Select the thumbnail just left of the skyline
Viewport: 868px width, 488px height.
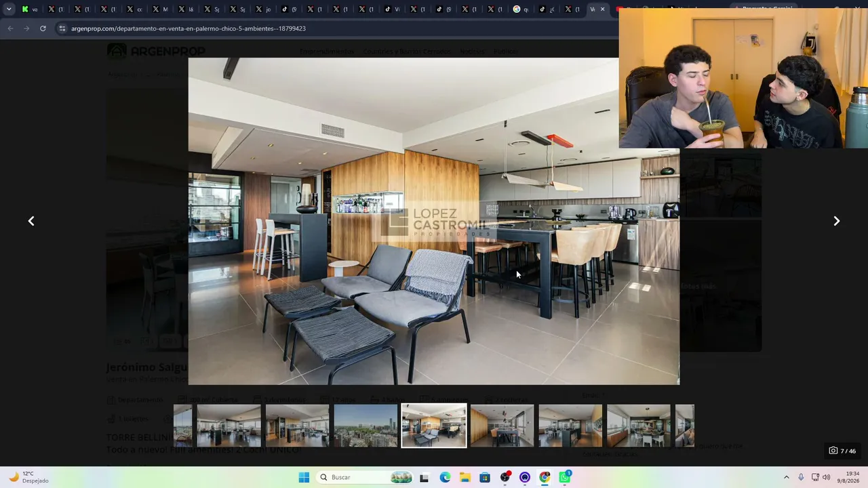coord(297,426)
